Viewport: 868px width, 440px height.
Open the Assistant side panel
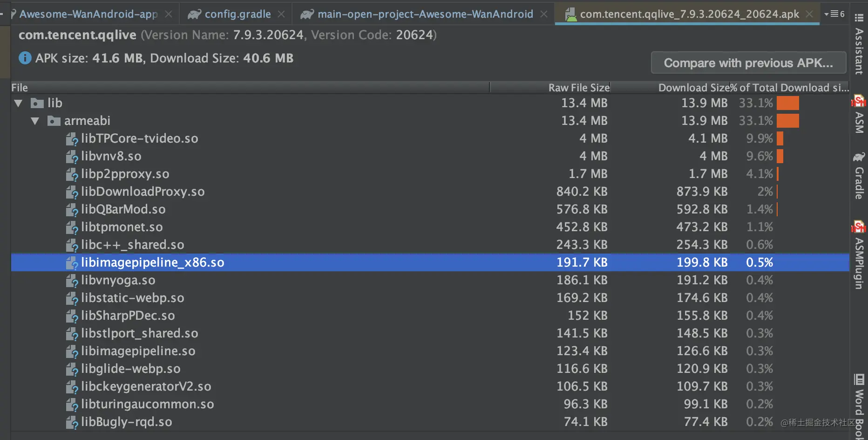pyautogui.click(x=859, y=44)
